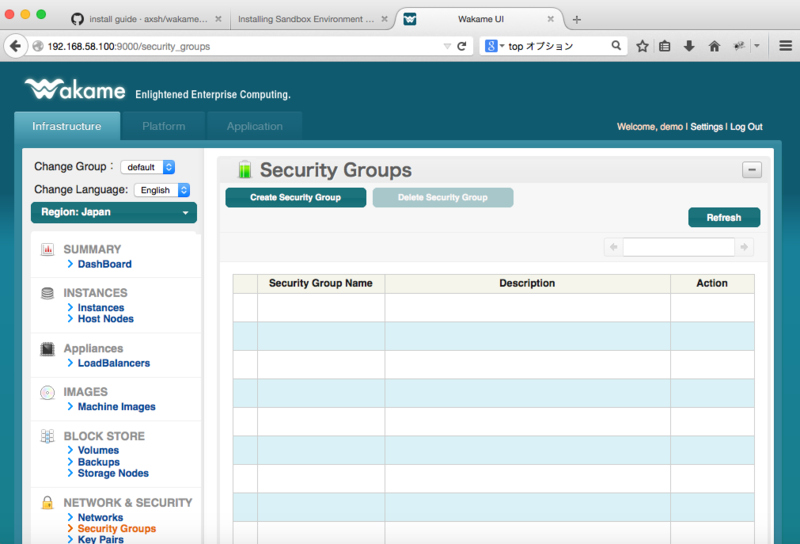Open the Key Pairs link
Viewport: 800px width, 544px height.
tap(101, 539)
